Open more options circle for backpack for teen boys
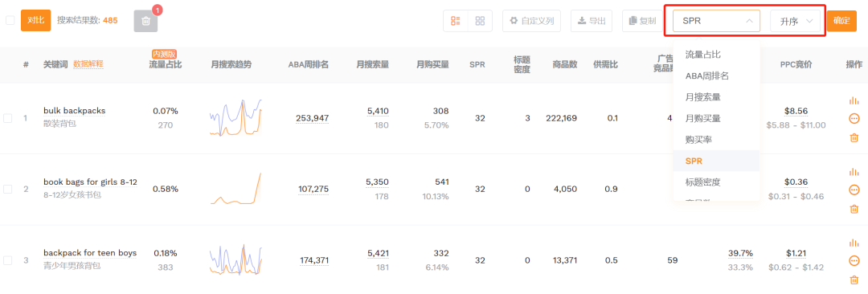Image resolution: width=868 pixels, height=294 pixels. 854,260
